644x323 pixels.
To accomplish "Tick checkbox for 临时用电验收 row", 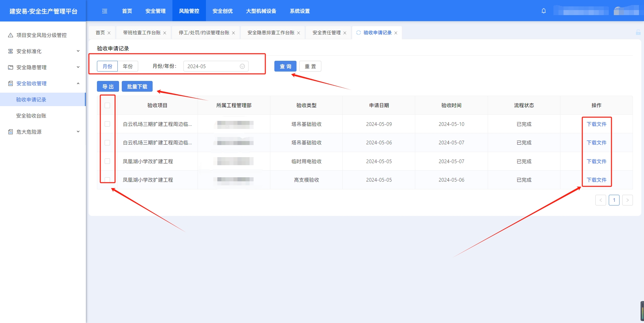I will pyautogui.click(x=107, y=161).
